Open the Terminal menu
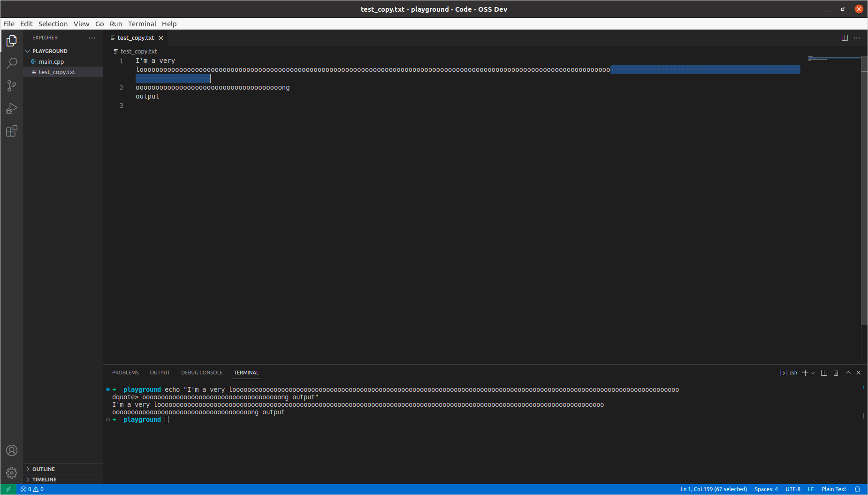 pos(142,24)
